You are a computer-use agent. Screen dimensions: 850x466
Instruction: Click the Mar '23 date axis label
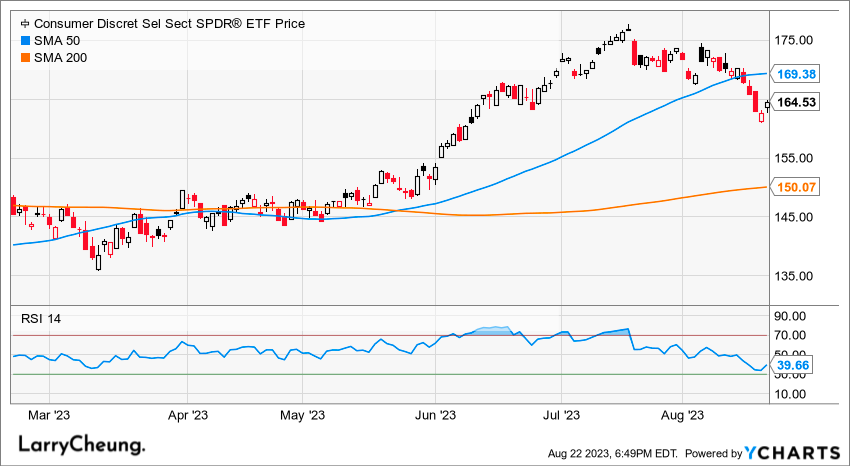click(x=49, y=416)
